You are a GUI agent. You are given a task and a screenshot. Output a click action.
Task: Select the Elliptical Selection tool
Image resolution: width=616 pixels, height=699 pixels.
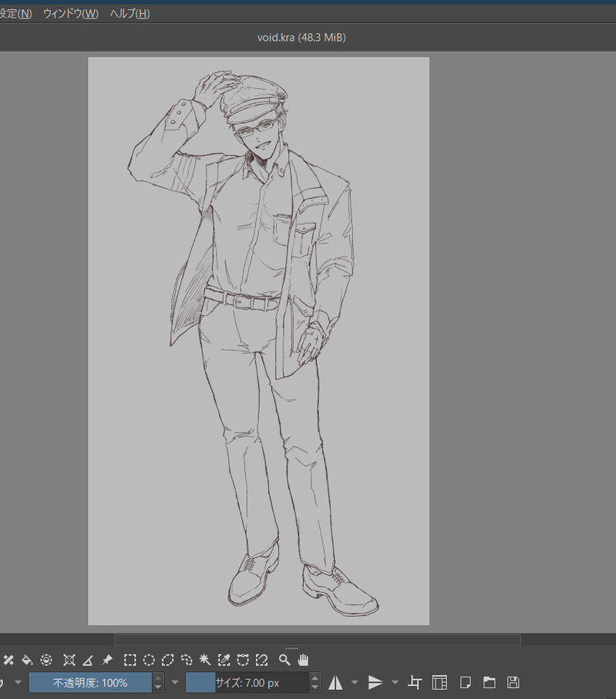[x=149, y=660]
